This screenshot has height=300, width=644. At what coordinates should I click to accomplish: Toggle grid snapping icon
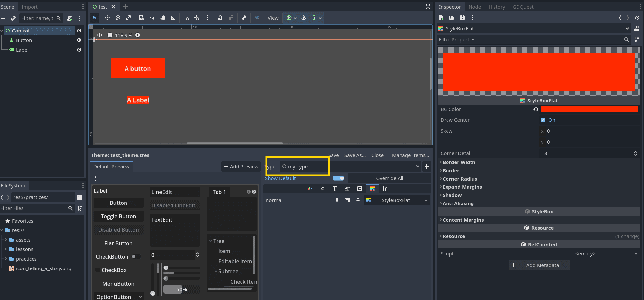pyautogui.click(x=197, y=18)
